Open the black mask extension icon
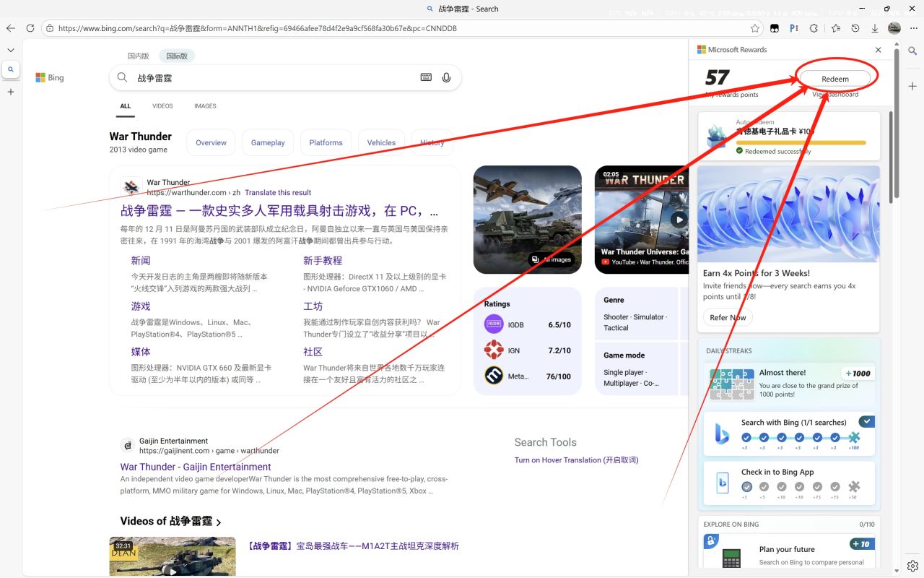This screenshot has width=924, height=578. point(775,28)
